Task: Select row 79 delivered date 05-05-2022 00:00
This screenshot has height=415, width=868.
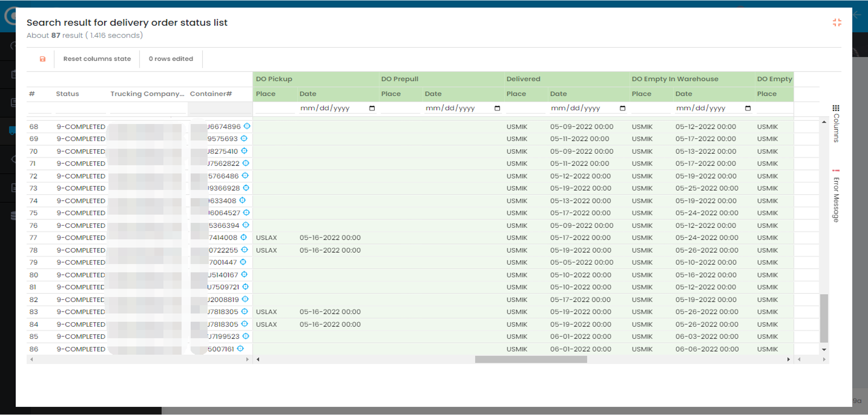Action: (x=581, y=263)
